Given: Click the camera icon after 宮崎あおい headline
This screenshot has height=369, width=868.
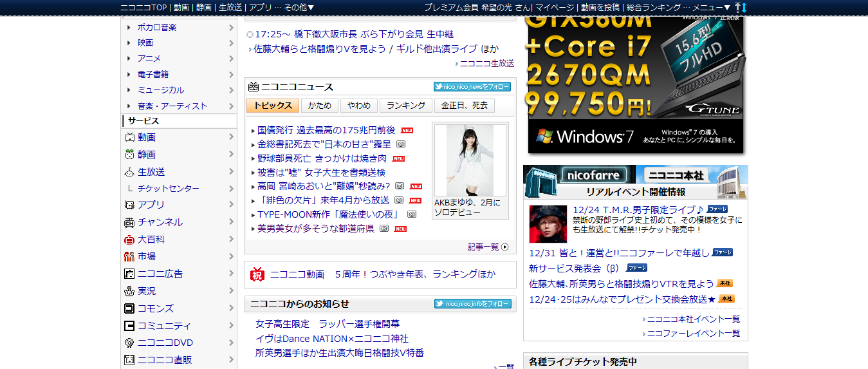Looking at the screenshot, I should [x=400, y=186].
